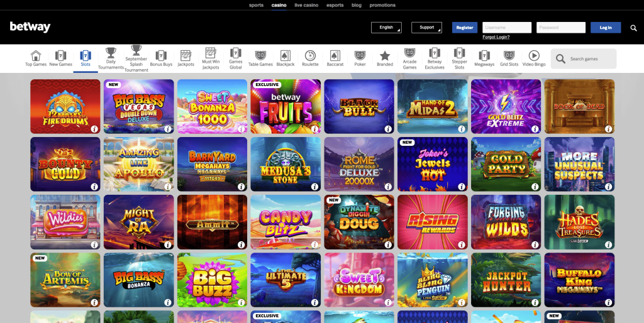Launch the Sweet Kingdom game
The height and width of the screenshot is (323, 644).
(x=359, y=280)
